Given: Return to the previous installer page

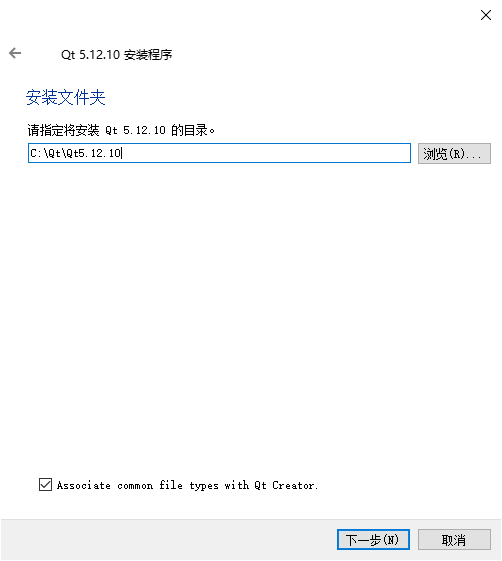Looking at the screenshot, I should [15, 53].
